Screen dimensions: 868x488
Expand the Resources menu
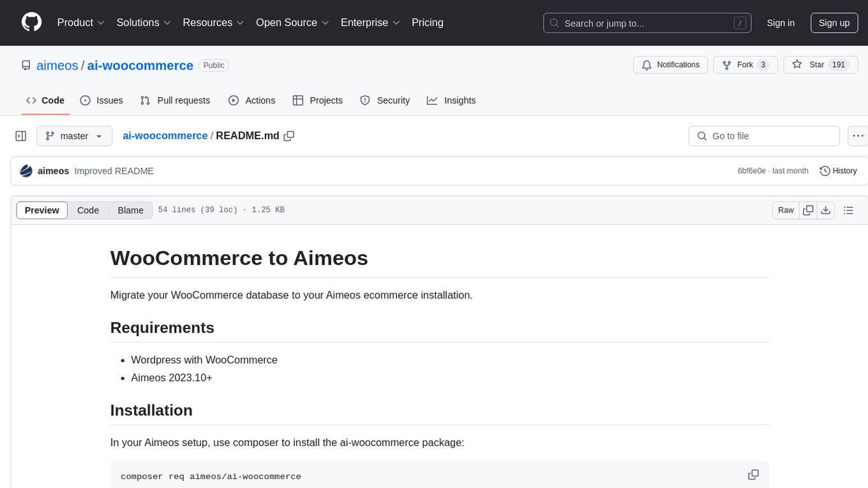pyautogui.click(x=213, y=22)
